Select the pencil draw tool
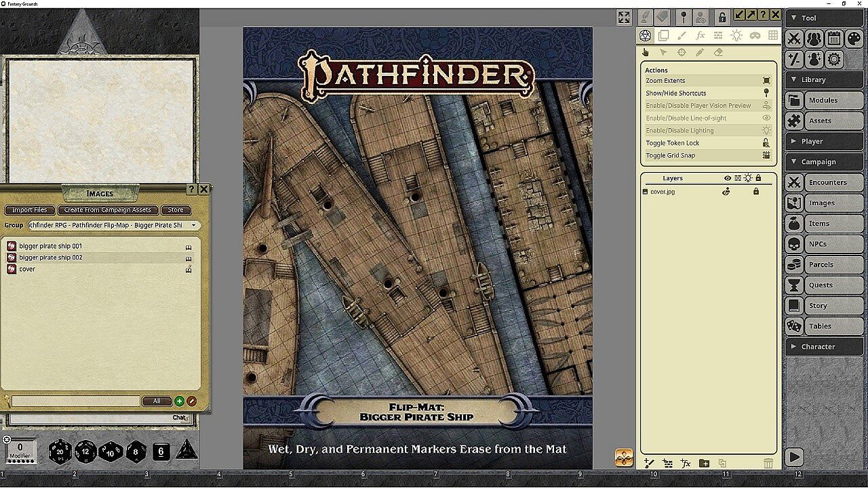The image size is (868, 488). tap(701, 52)
